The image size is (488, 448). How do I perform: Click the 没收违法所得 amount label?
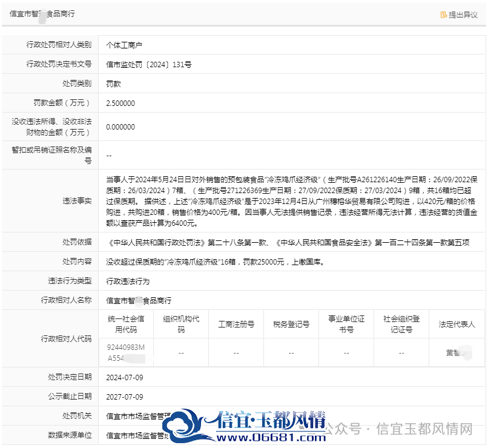pos(51,127)
